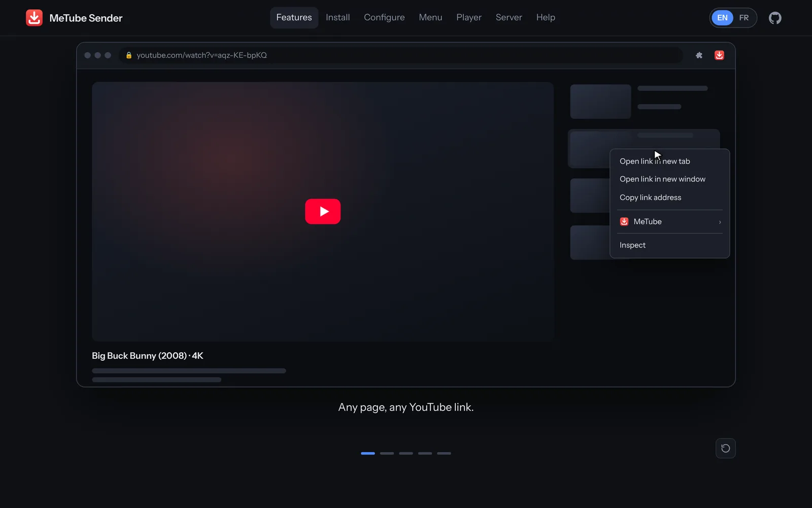Open the Help section
The image size is (812, 508).
(546, 18)
